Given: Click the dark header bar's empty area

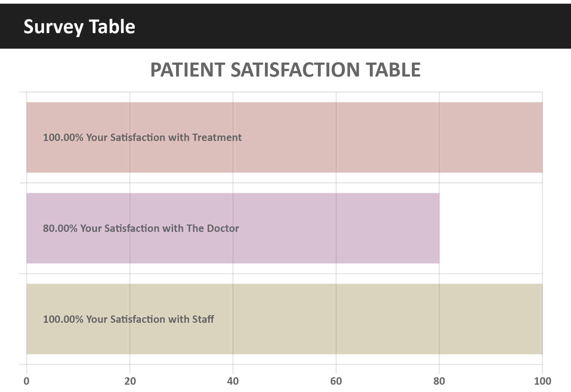Looking at the screenshot, I should coord(350,27).
